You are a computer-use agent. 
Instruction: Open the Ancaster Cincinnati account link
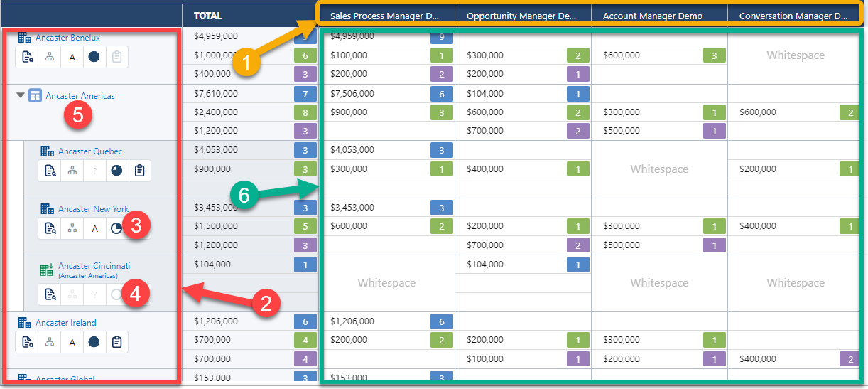tap(94, 266)
